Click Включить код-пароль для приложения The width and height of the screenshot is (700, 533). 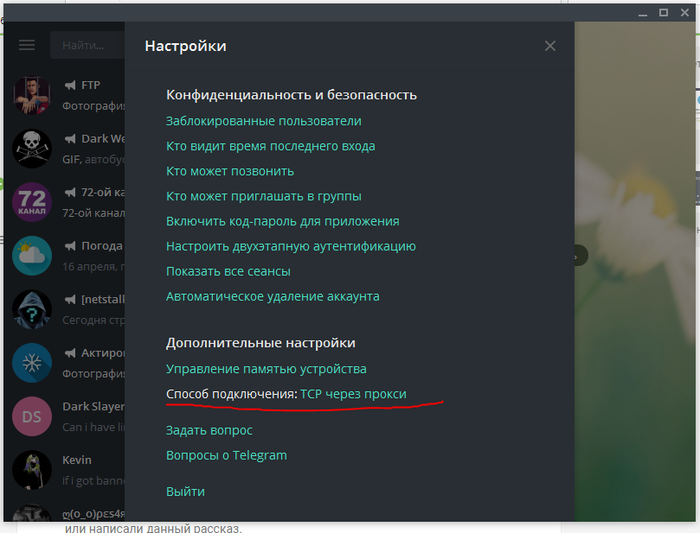pos(282,221)
